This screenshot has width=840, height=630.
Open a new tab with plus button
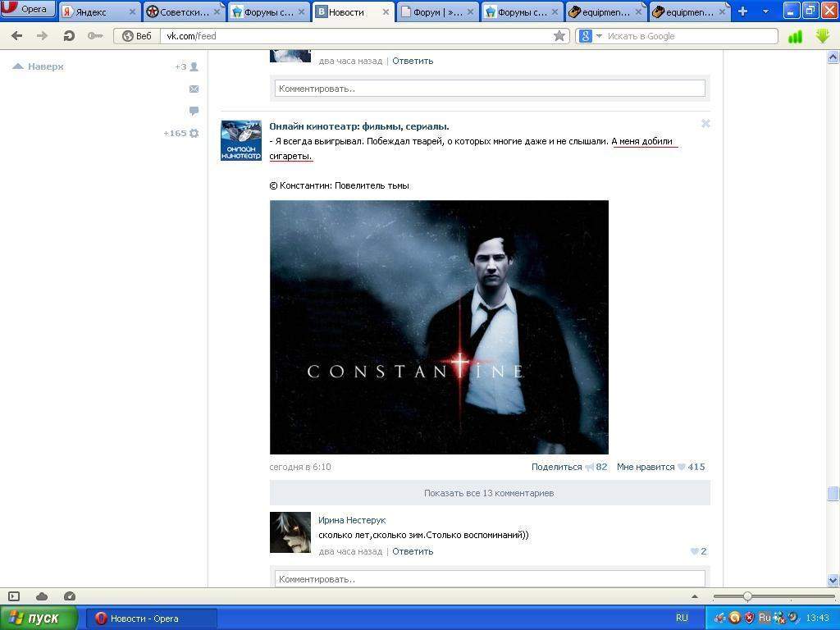click(x=742, y=11)
